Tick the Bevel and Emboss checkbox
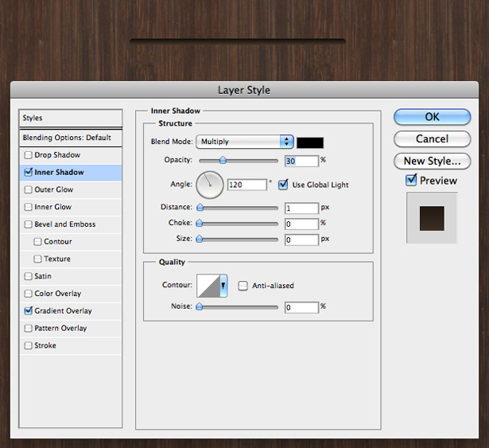Screen dimensions: 489x448 click(28, 224)
